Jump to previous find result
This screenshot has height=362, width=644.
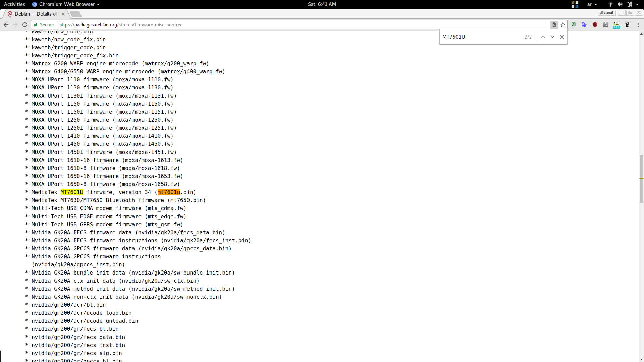pyautogui.click(x=543, y=37)
